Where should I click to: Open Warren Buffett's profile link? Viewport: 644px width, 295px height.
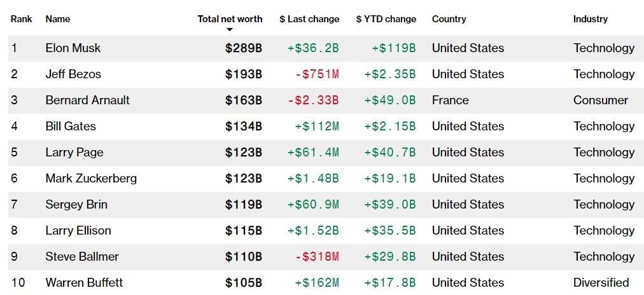(84, 283)
